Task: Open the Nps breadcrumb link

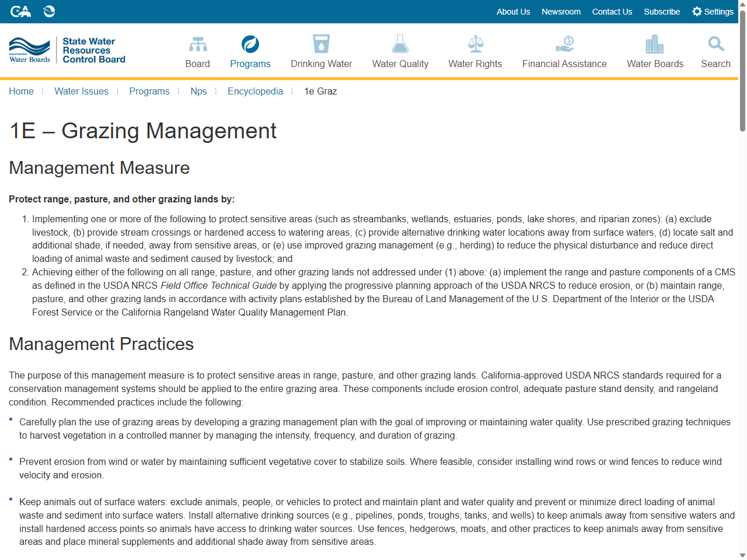Action: (x=198, y=91)
